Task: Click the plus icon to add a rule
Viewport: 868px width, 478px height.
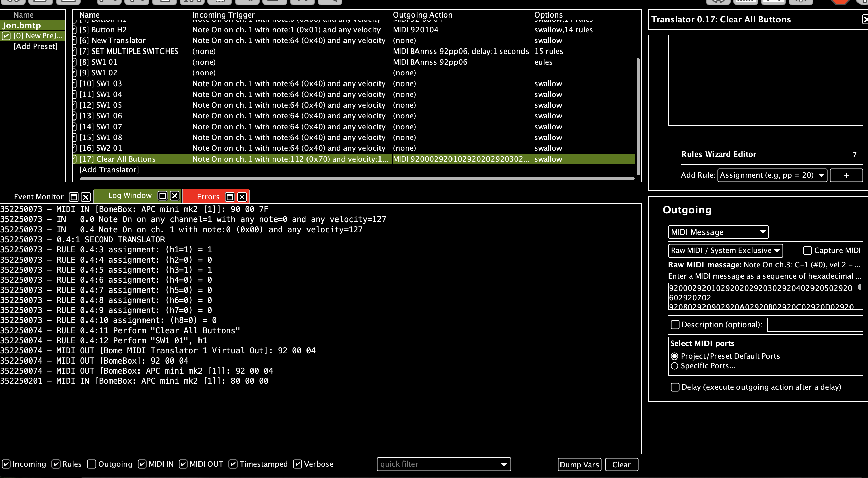Action: coord(846,176)
